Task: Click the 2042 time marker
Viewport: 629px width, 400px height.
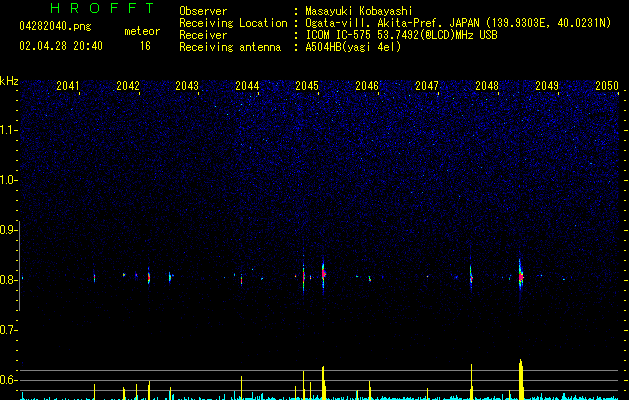Action: click(x=128, y=86)
